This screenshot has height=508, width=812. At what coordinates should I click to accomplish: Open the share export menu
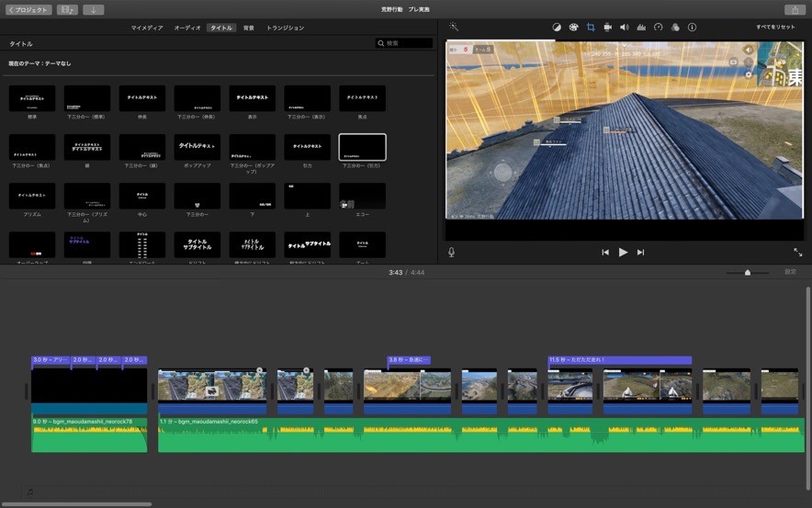794,9
